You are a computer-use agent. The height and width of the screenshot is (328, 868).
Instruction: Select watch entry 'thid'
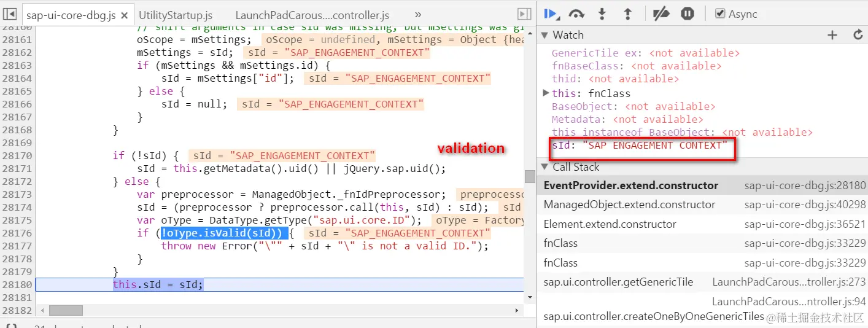[615, 79]
